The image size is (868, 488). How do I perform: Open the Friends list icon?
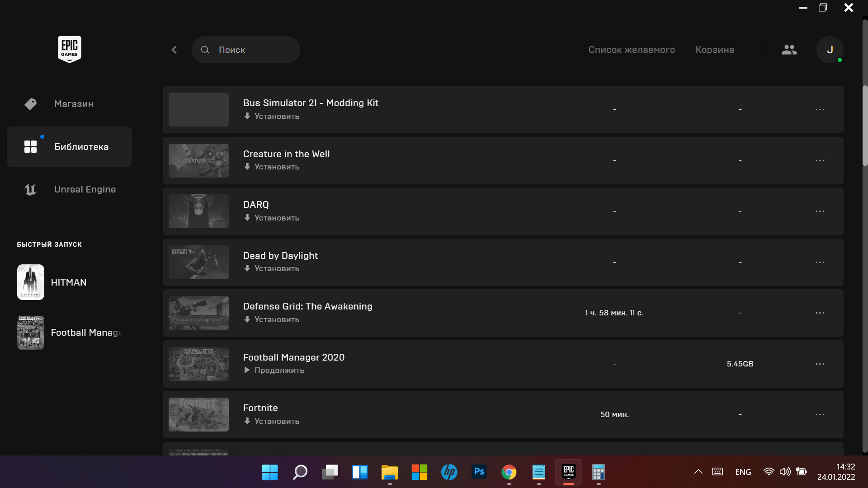coord(789,50)
